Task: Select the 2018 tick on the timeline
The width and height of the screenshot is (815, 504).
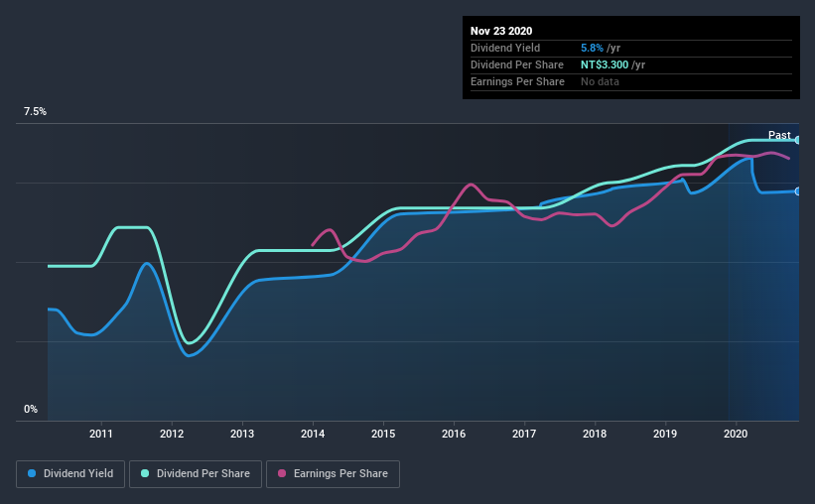Action: [595, 434]
